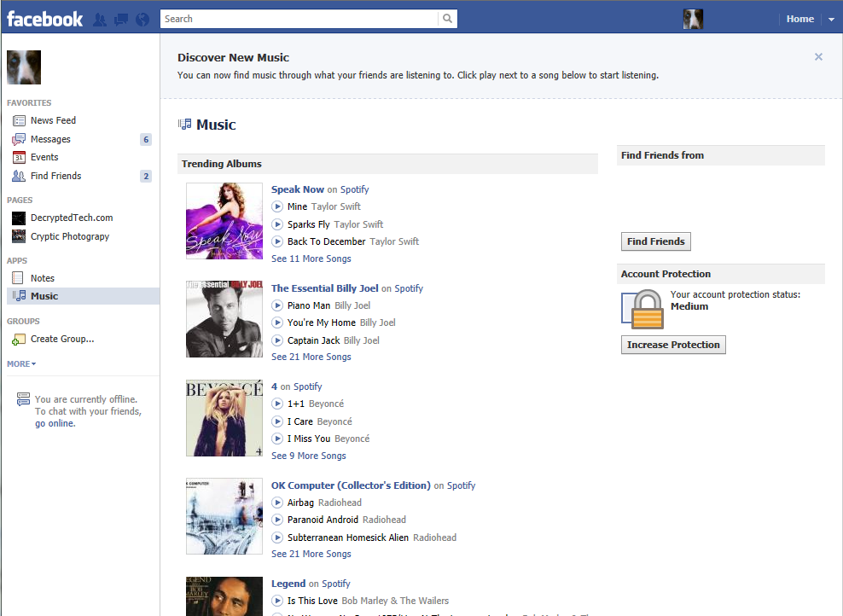This screenshot has height=616, width=843.
Task: Expand See 9 More Songs
Action: (x=309, y=456)
